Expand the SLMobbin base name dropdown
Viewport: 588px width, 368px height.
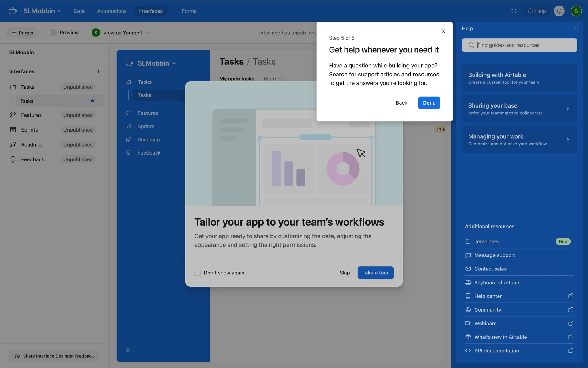click(x=42, y=11)
